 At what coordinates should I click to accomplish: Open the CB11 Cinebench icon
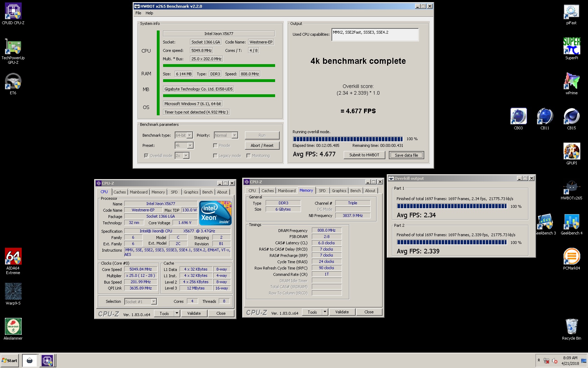[x=545, y=119]
